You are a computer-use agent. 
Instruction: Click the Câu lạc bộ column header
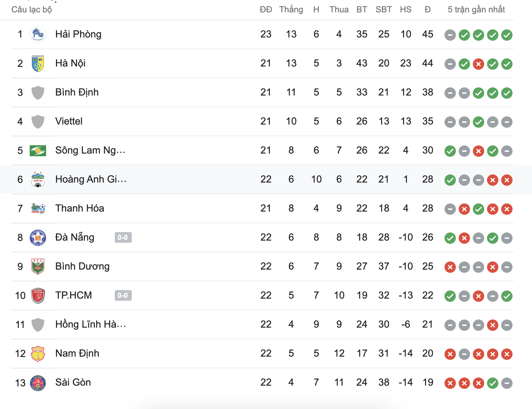coord(32,10)
